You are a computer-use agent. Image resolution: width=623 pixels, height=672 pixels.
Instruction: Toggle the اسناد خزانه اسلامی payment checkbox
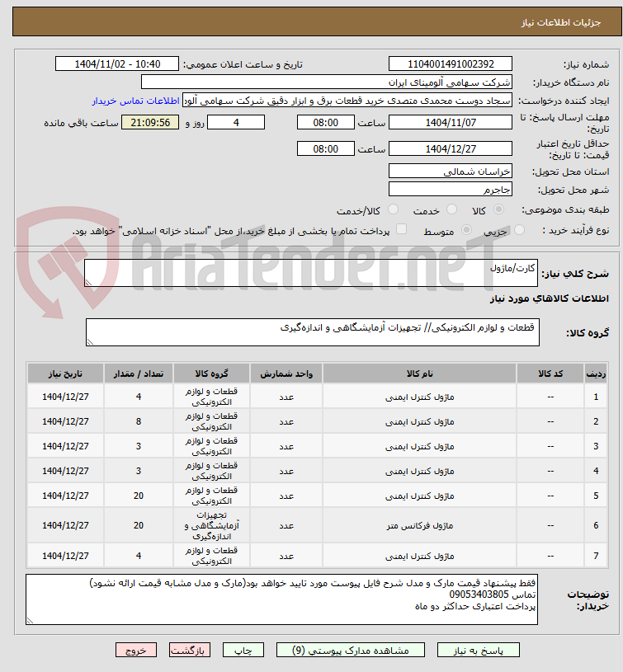click(x=401, y=229)
